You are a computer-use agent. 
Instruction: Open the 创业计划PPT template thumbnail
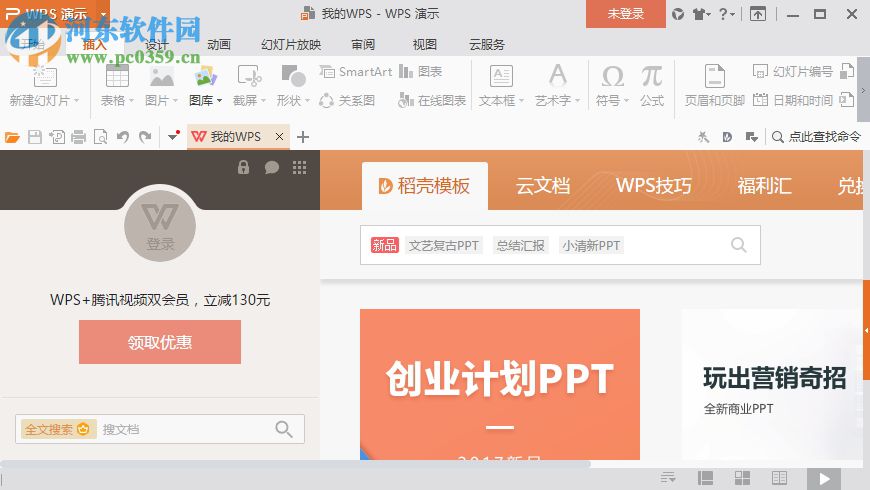click(x=499, y=384)
